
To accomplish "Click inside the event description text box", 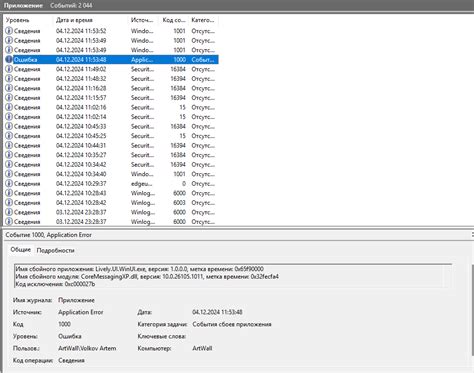I will click(233, 276).
